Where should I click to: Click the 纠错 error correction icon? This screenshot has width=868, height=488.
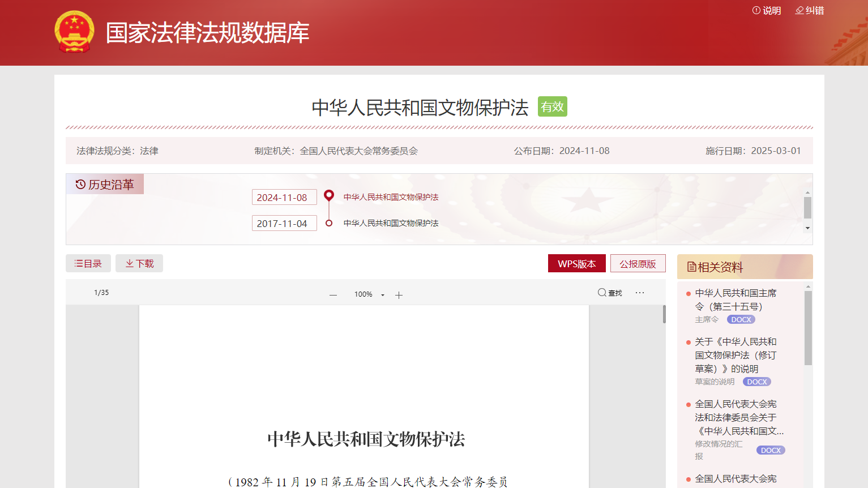click(x=799, y=10)
